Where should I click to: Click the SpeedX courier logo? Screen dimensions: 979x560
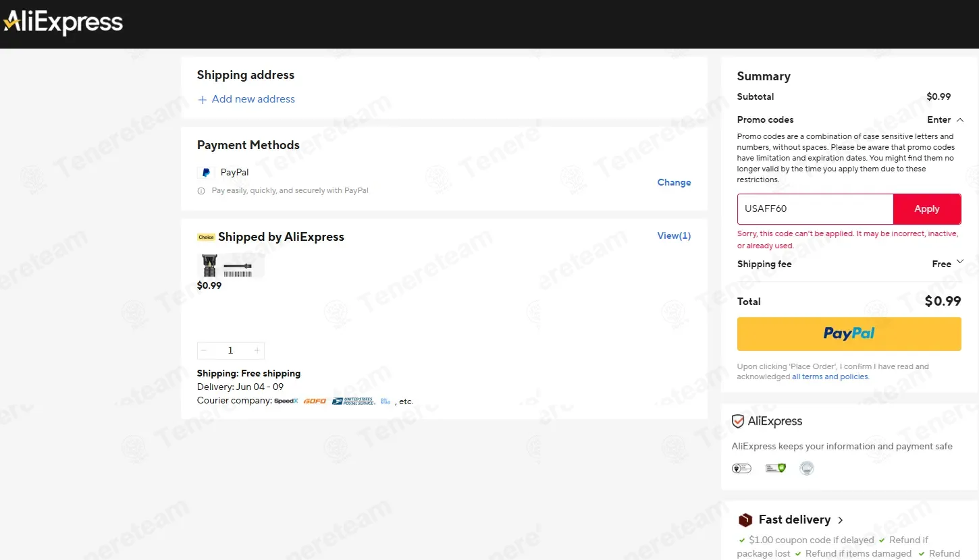click(286, 401)
